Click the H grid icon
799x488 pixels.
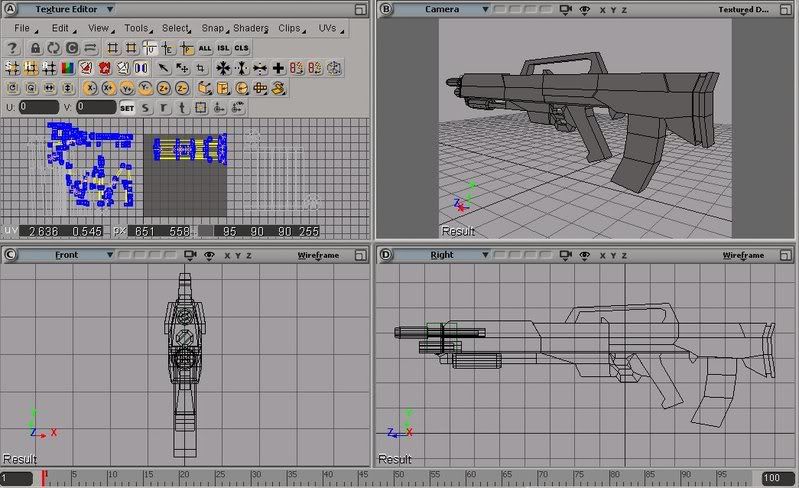[x=31, y=68]
